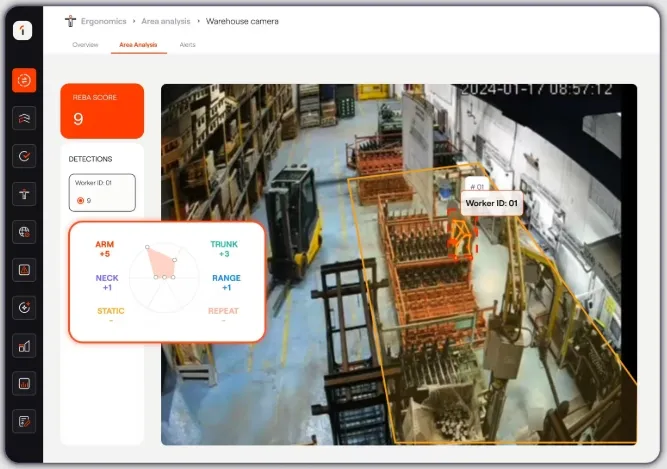Click the NECK +1 label
The image size is (667, 469).
coord(107,282)
